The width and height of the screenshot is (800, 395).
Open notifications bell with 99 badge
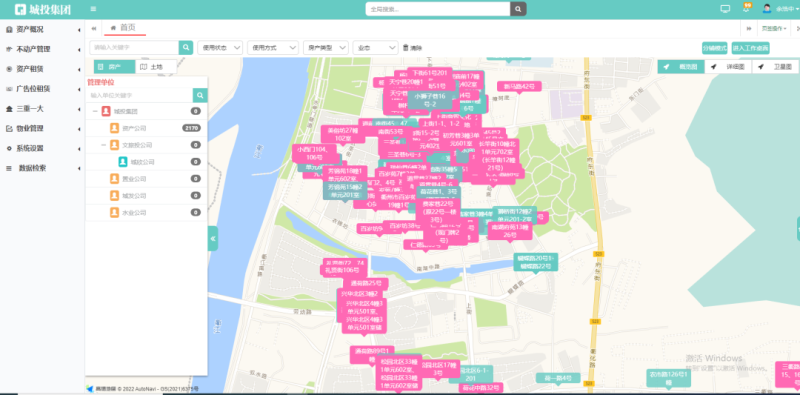(746, 8)
